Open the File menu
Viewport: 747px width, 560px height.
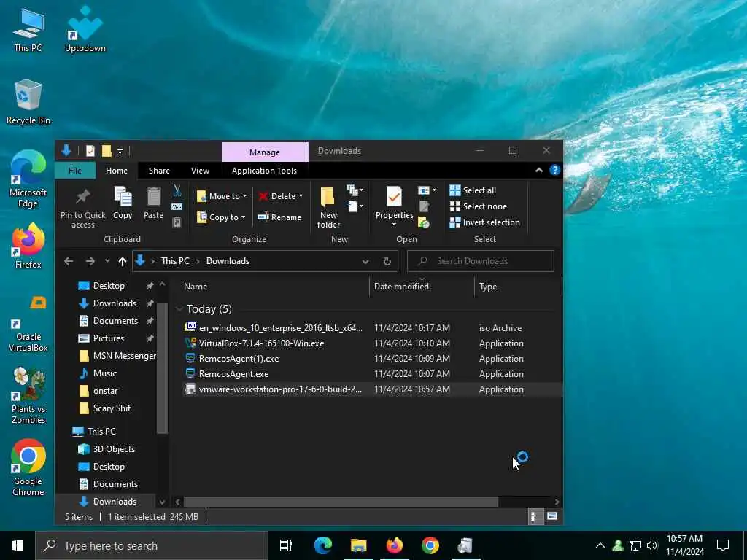[75, 171]
